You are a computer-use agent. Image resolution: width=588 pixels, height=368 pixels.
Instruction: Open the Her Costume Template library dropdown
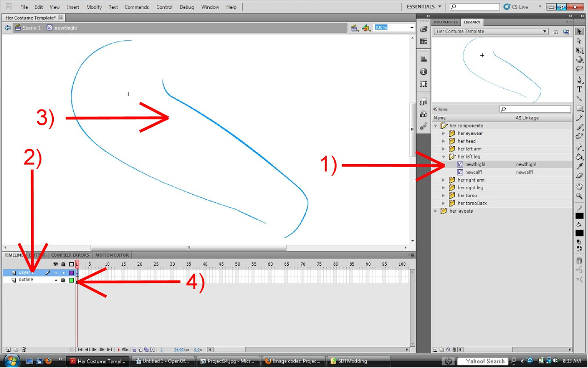pyautogui.click(x=544, y=32)
